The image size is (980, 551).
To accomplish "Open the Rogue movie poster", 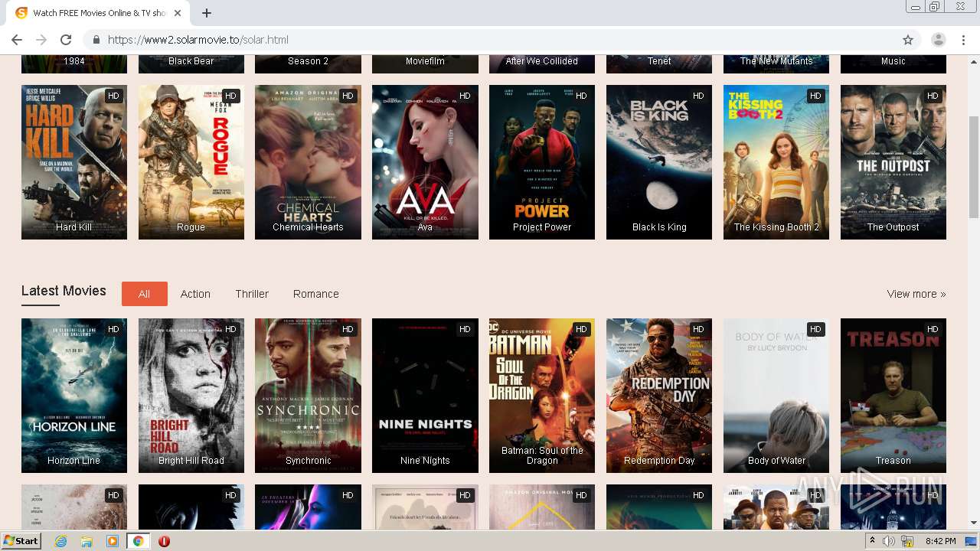I will [x=191, y=162].
